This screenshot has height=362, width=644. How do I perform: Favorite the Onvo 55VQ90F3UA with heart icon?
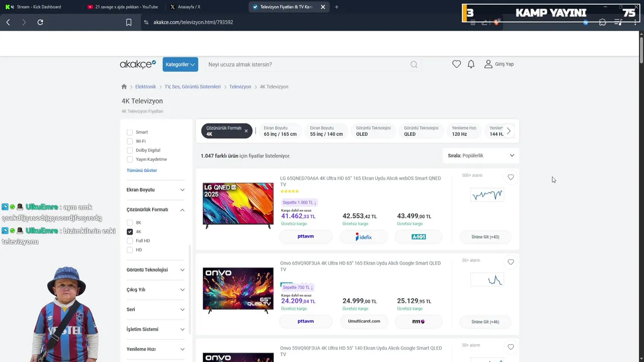click(x=511, y=347)
